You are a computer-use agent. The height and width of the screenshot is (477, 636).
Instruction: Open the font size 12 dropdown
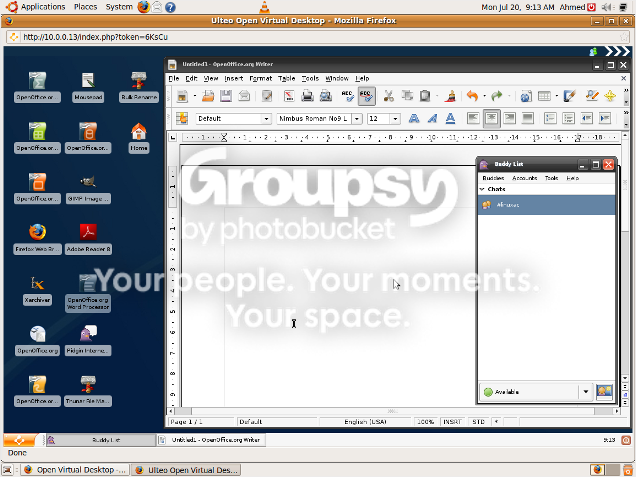[x=395, y=118]
